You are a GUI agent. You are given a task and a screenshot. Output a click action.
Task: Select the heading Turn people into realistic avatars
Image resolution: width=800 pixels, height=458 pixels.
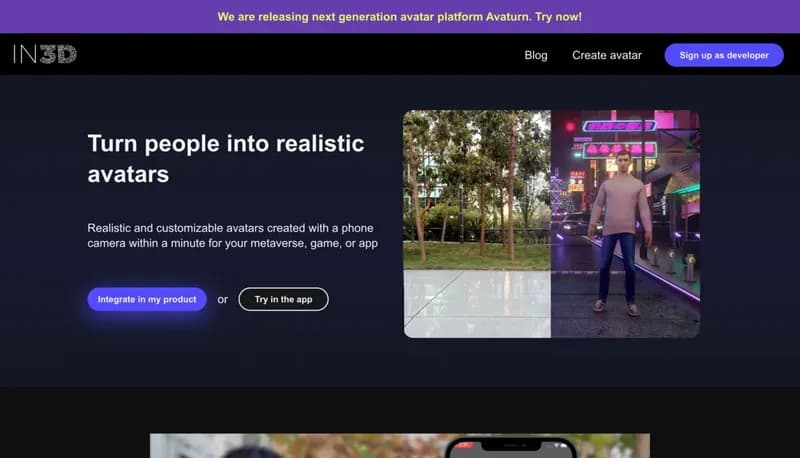(226, 159)
